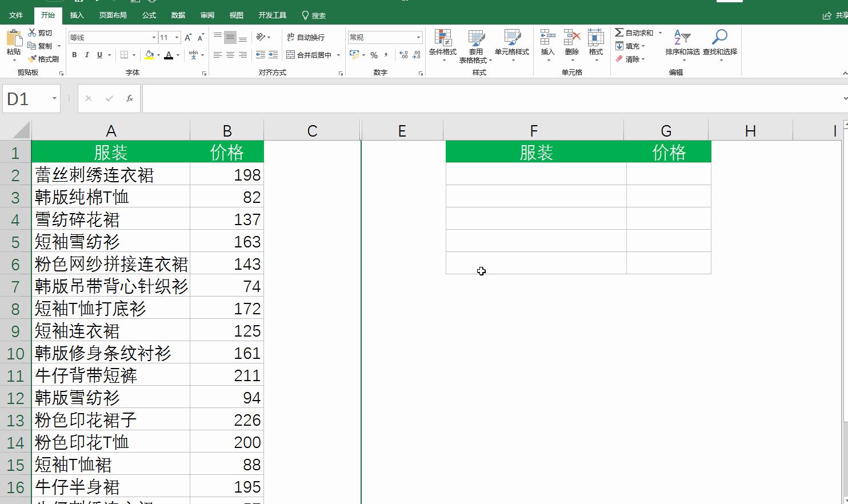Click the Format Painter (格式刷) icon
The height and width of the screenshot is (504, 848).
[33, 59]
